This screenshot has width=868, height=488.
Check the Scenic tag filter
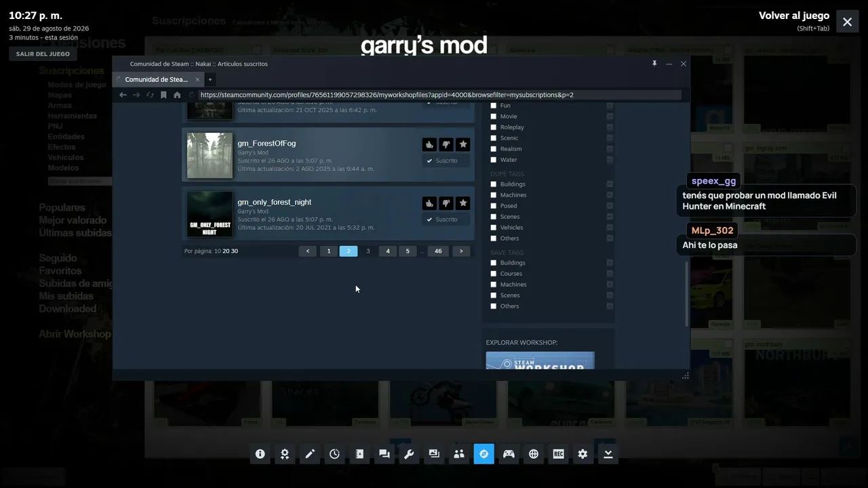[x=494, y=138]
